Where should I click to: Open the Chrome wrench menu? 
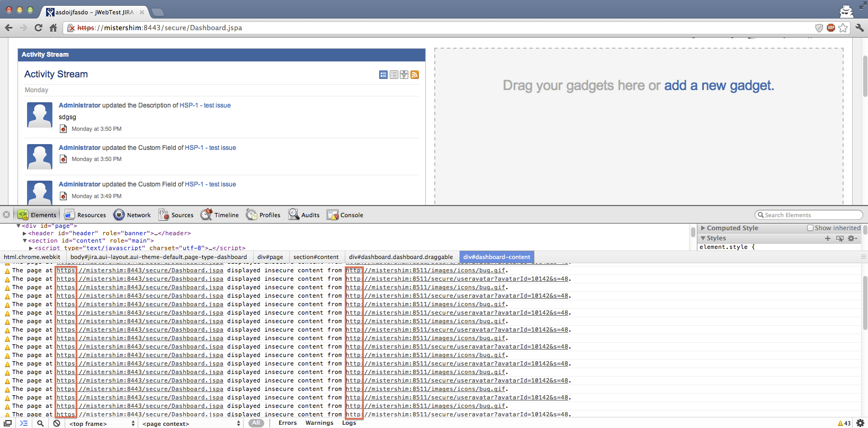coord(860,28)
